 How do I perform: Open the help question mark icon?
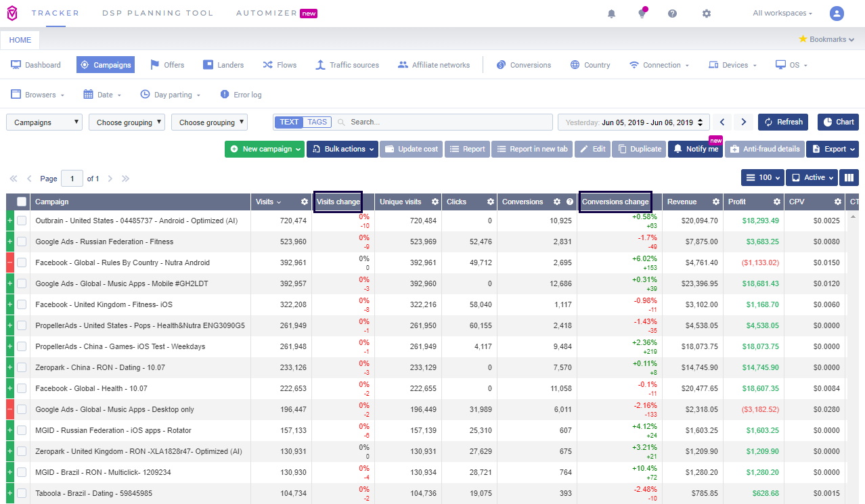tap(672, 14)
